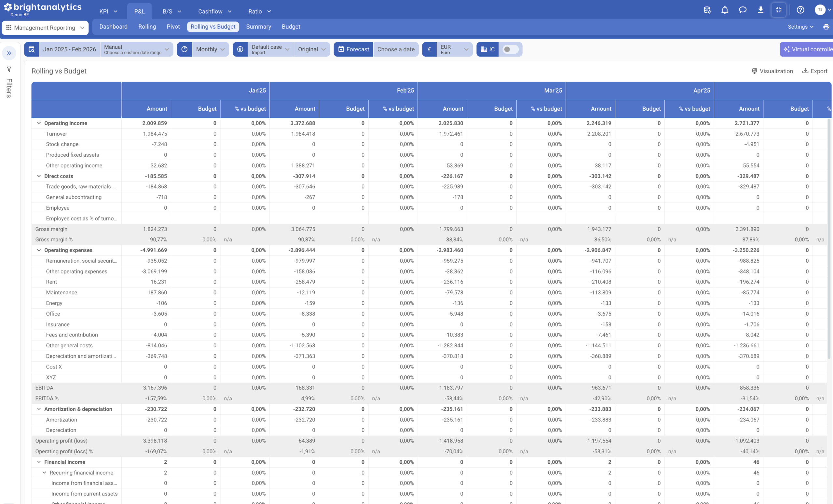Open the KPI menu
This screenshot has width=833, height=504.
pos(108,11)
